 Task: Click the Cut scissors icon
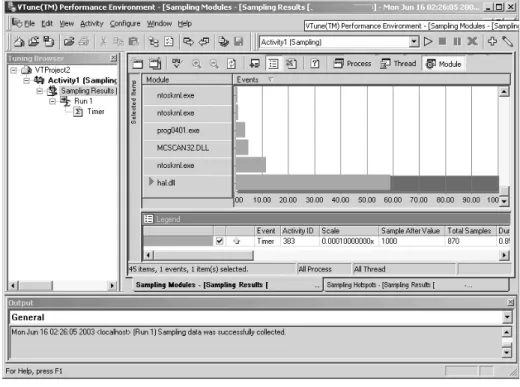click(103, 42)
